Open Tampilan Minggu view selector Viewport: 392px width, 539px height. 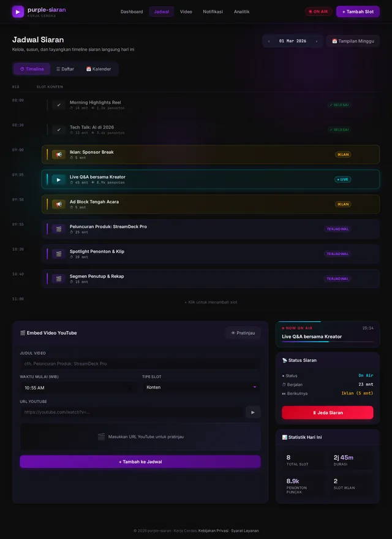[352, 41]
